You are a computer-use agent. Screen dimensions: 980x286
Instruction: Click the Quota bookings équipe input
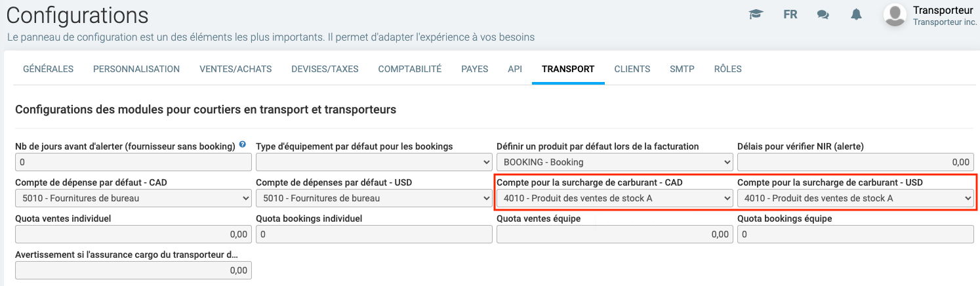(855, 234)
